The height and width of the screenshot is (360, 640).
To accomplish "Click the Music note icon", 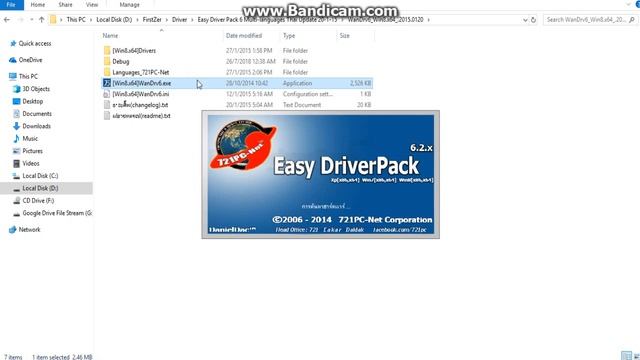I will (x=17, y=139).
